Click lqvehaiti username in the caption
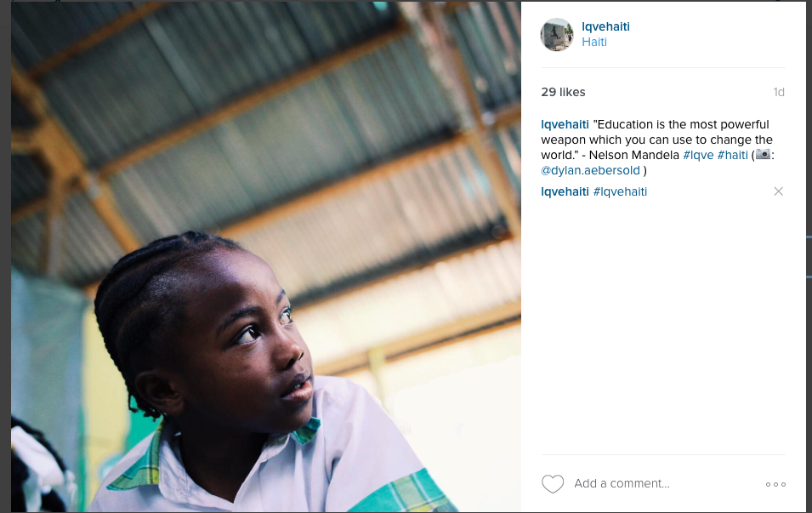Image resolution: width=812 pixels, height=513 pixels. [x=565, y=124]
